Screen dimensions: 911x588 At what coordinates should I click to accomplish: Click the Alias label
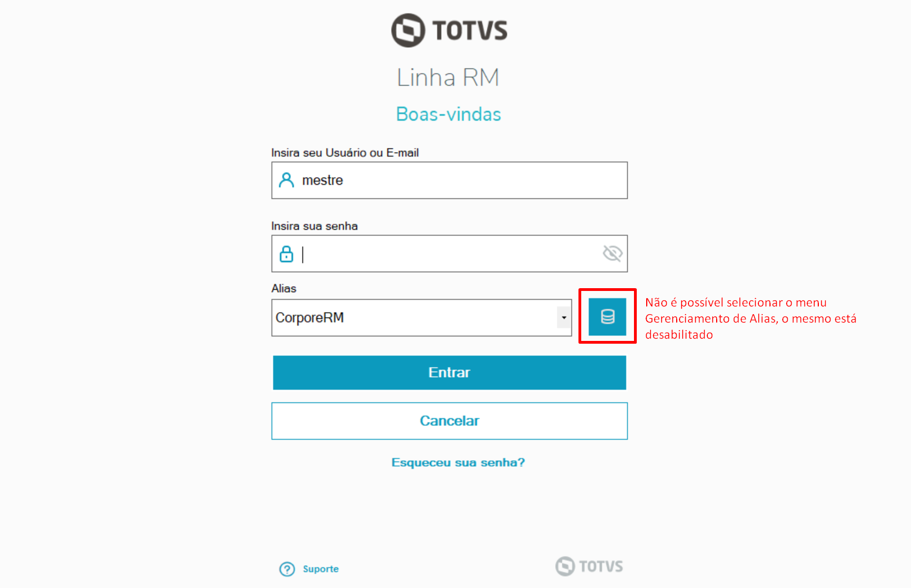[x=284, y=288]
